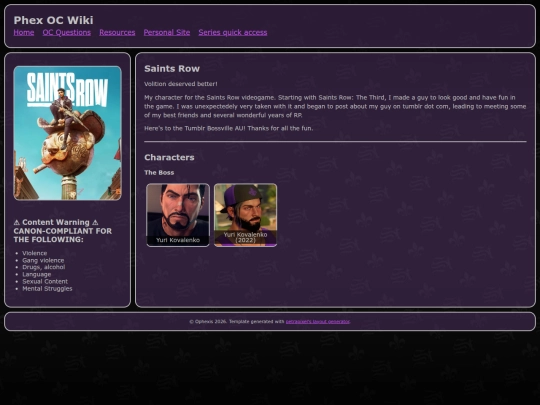The height and width of the screenshot is (405, 540).
Task: Open the Home link
Action: [x=24, y=32]
